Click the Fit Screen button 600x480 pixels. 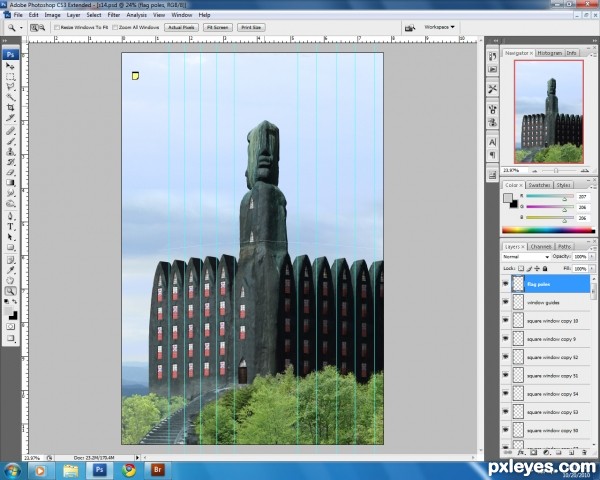coord(218,28)
